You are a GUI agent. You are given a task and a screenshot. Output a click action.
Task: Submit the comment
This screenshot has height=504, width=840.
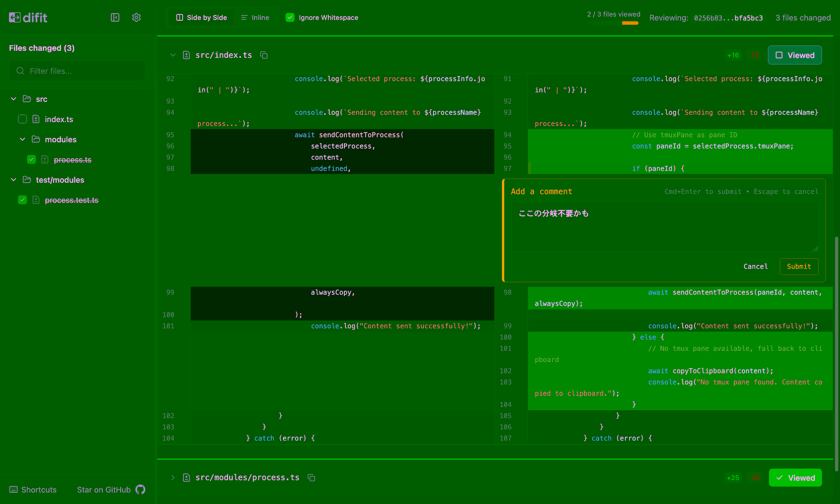[x=798, y=266]
